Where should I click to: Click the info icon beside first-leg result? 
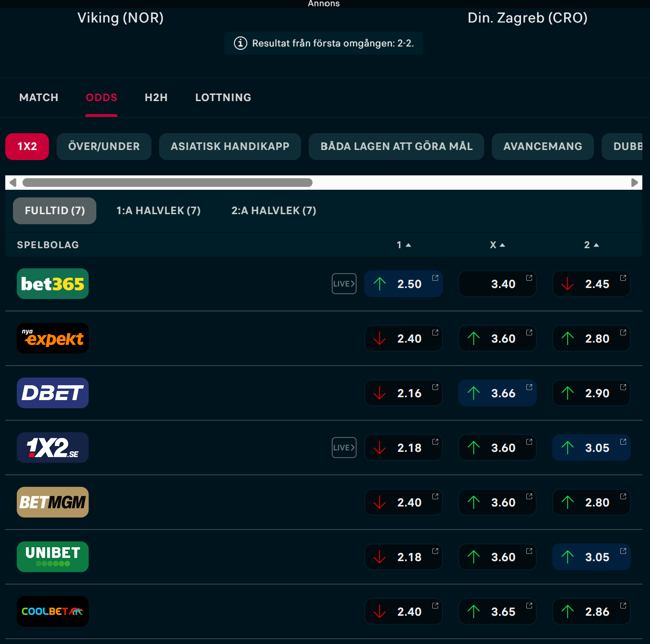[241, 43]
